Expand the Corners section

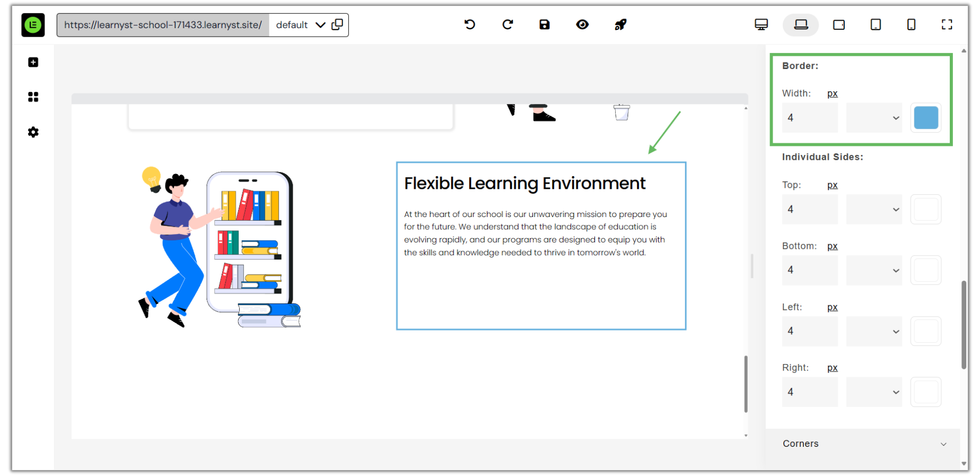click(863, 444)
